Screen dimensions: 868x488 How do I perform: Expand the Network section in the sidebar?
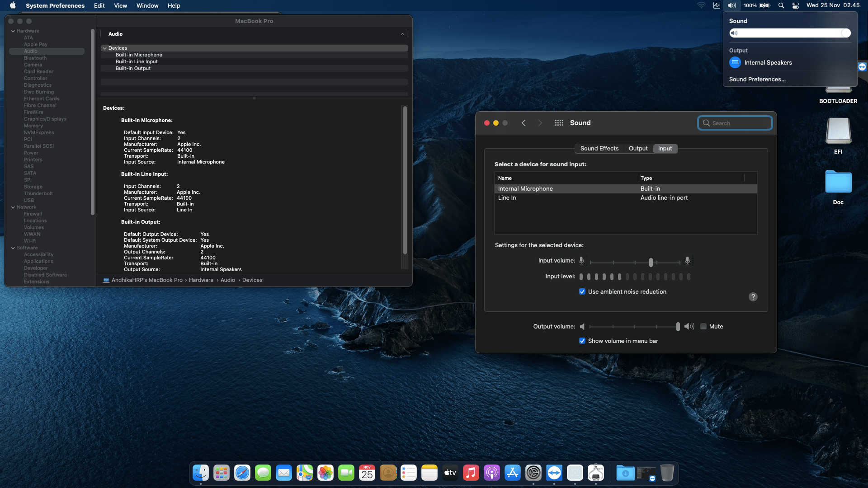click(13, 207)
